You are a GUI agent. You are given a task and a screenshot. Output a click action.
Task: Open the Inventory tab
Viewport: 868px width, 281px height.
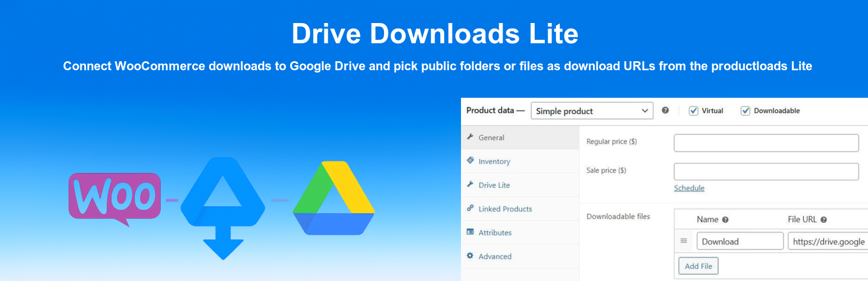pyautogui.click(x=520, y=161)
